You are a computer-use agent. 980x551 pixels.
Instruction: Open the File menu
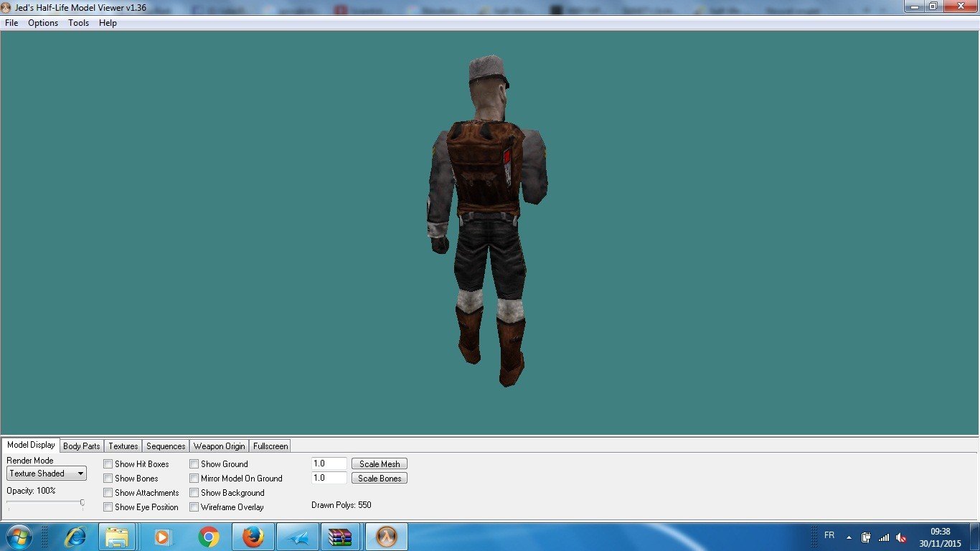(x=11, y=23)
